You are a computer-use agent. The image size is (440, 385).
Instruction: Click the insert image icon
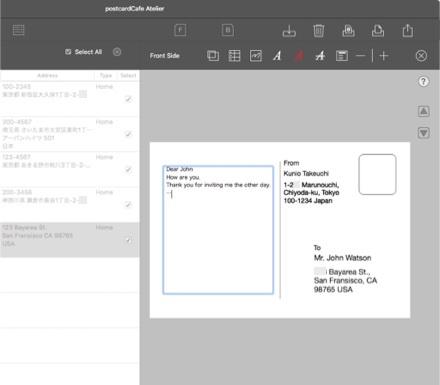click(256, 56)
